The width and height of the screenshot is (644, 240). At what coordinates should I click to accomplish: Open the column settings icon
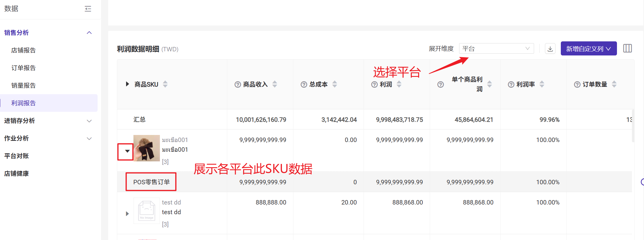pos(627,48)
